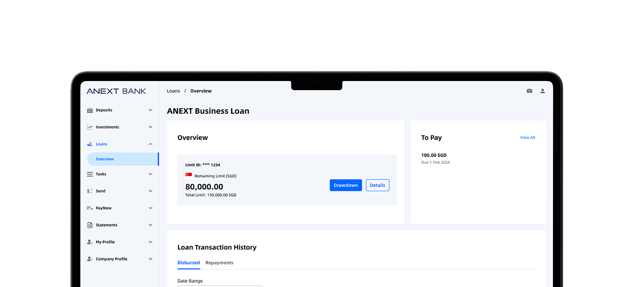
Task: Click the Company Profile icon
Action: tap(90, 259)
